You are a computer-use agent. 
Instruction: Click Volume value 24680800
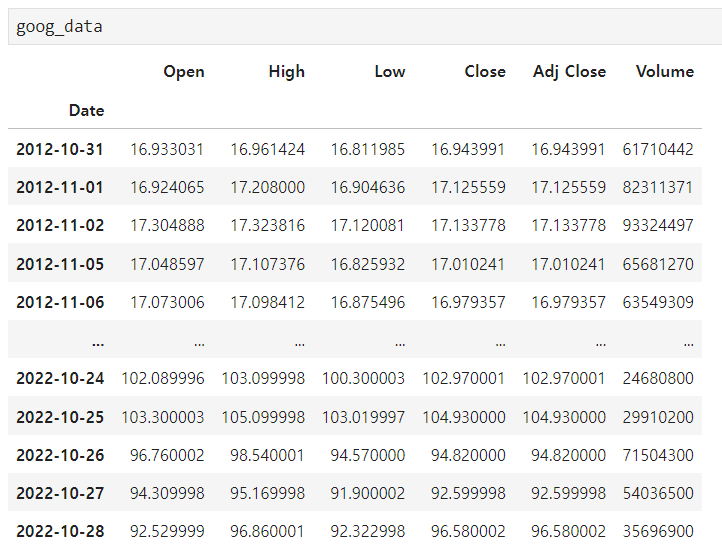click(x=658, y=378)
